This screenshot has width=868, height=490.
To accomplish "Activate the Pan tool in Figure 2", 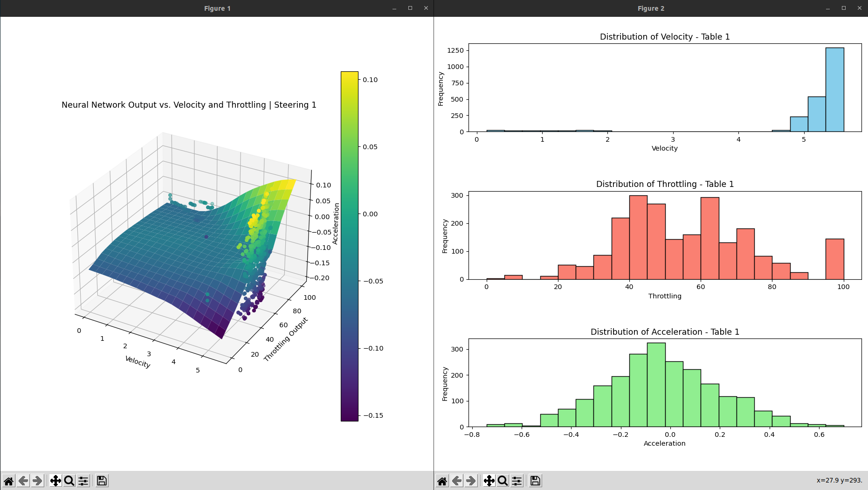I will pyautogui.click(x=489, y=481).
